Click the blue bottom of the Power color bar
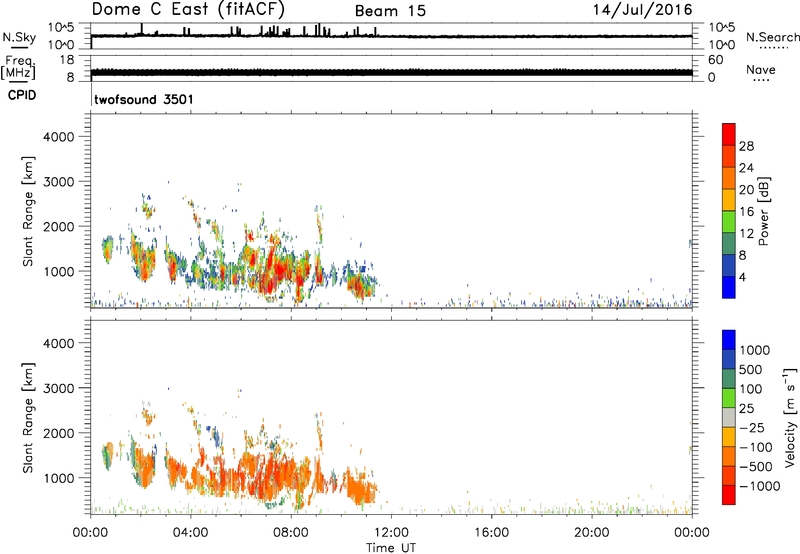 click(x=729, y=287)
